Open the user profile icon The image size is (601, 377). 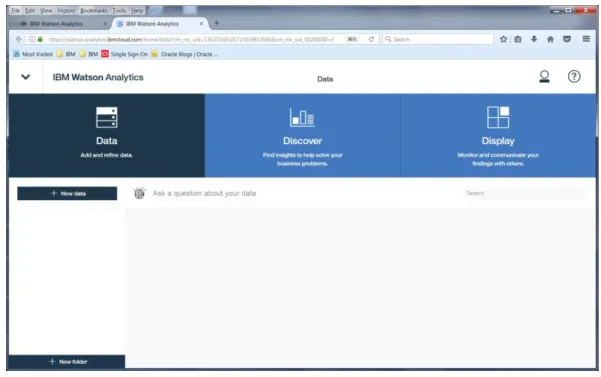point(544,77)
